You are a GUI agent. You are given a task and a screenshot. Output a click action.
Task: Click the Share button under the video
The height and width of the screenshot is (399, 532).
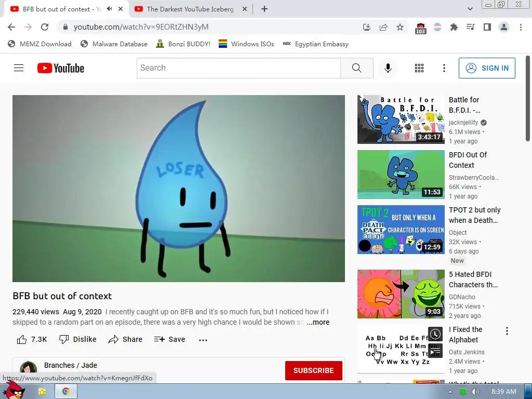tap(125, 339)
